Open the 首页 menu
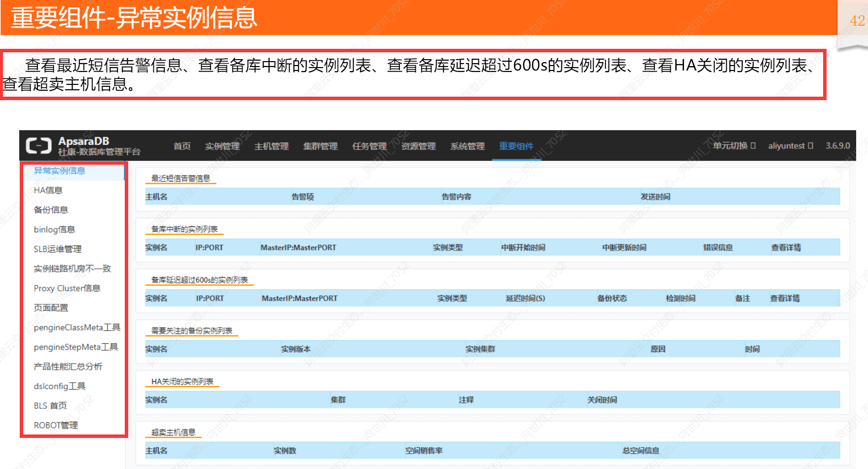Viewport: 868px width, 469px height. pyautogui.click(x=182, y=146)
